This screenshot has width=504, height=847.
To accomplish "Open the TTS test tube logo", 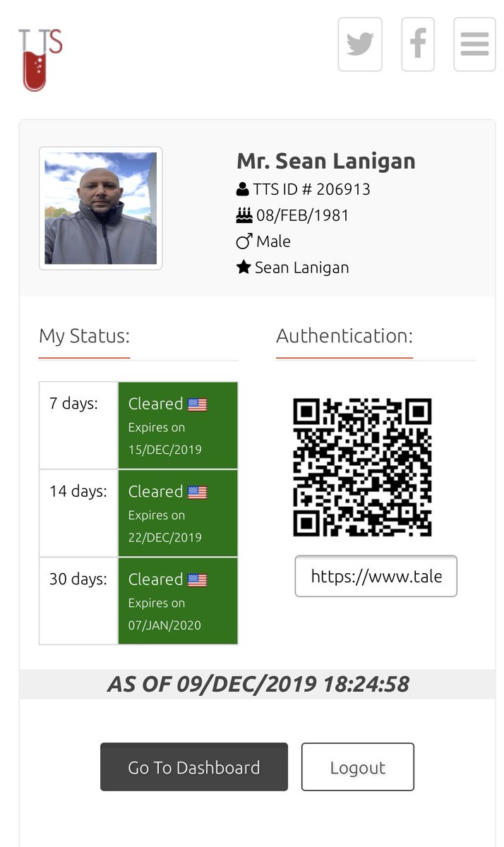I will 40,60.
